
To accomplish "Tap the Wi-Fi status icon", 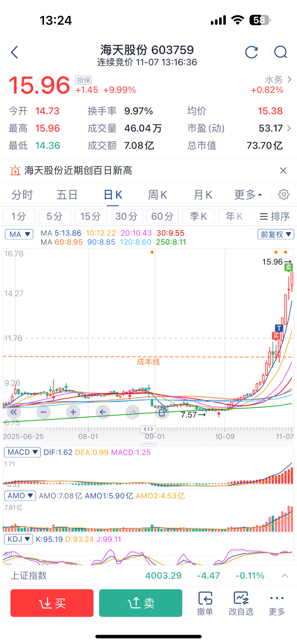I will 237,20.
